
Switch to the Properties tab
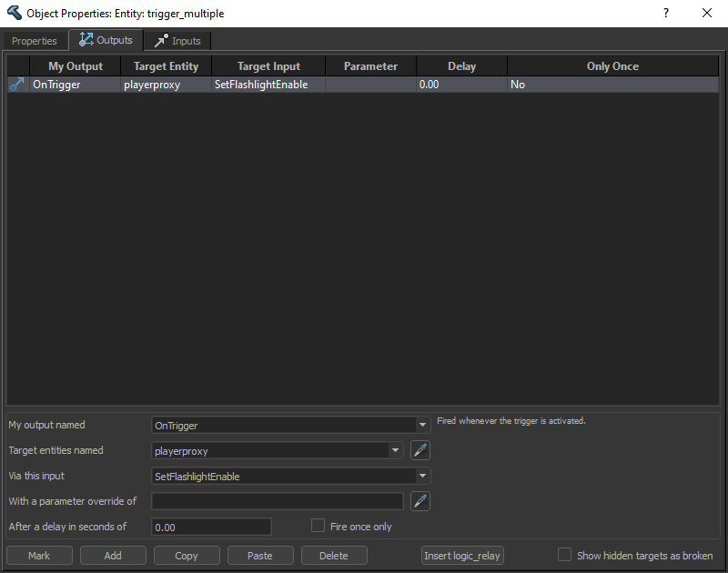pyautogui.click(x=35, y=41)
